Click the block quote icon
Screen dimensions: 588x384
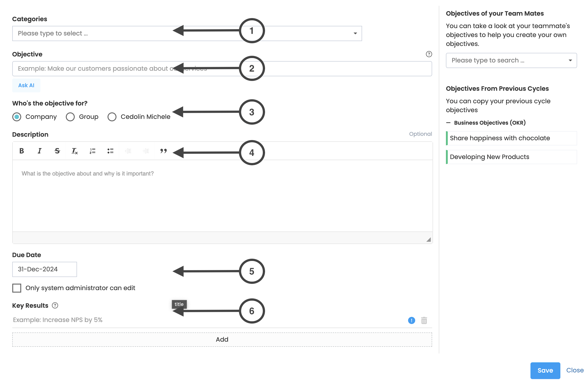point(163,151)
